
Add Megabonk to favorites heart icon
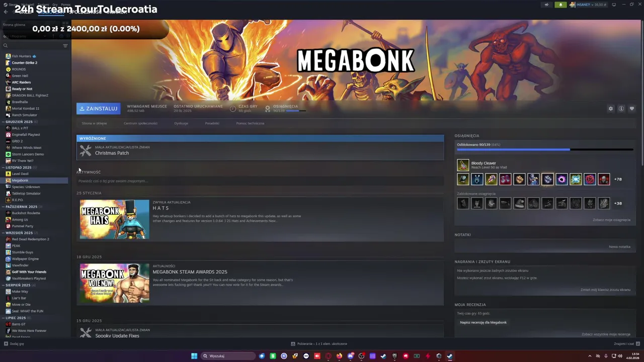[x=632, y=109]
